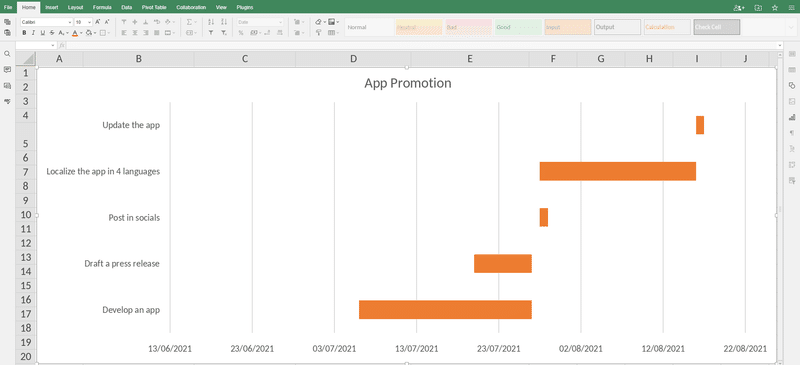Click the Select All corner button

[26, 59]
